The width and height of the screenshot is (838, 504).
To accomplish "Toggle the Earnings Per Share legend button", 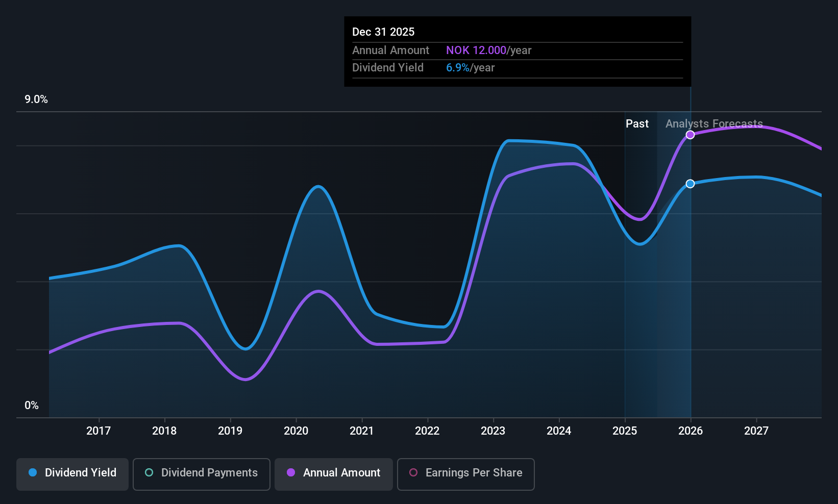I will (x=466, y=474).
